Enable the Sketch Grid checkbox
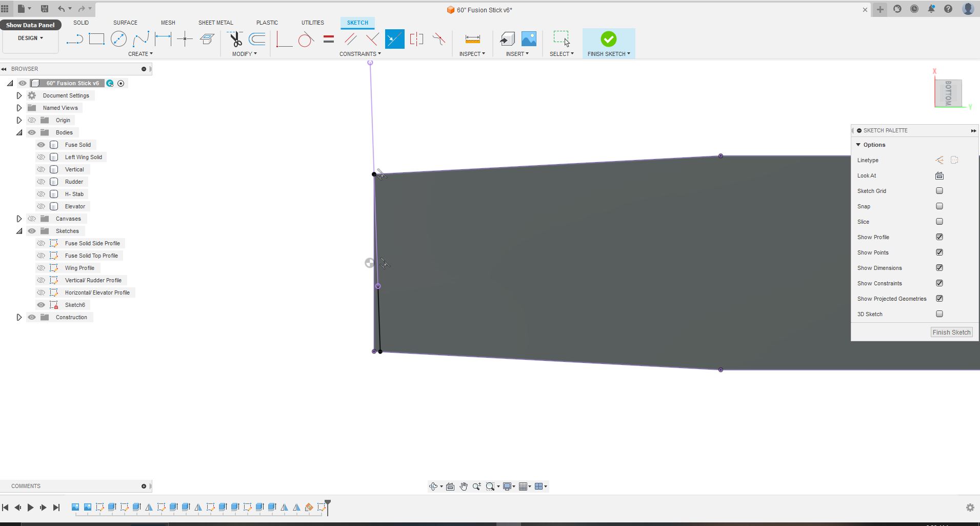This screenshot has height=526, width=980. click(x=939, y=191)
